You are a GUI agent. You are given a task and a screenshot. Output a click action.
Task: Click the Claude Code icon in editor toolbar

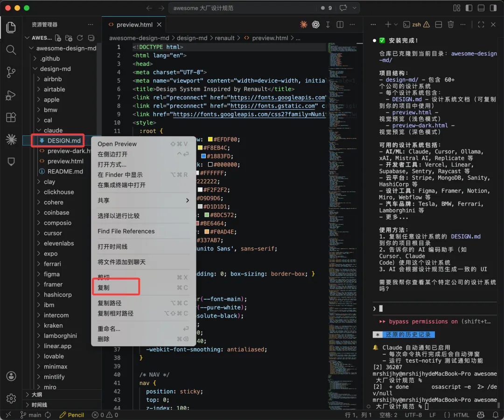click(x=303, y=24)
